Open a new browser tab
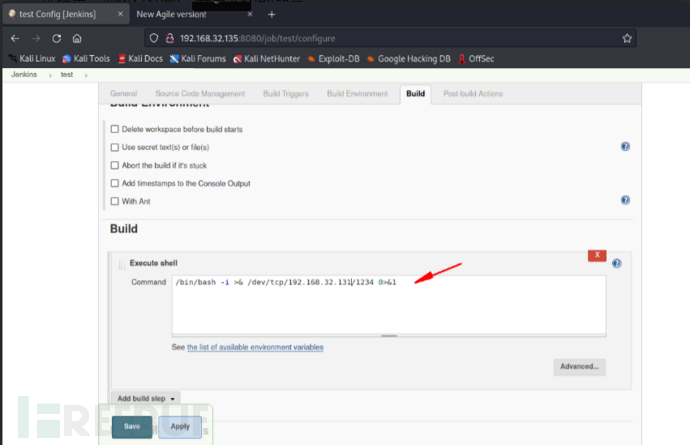This screenshot has height=445, width=690. tap(272, 15)
